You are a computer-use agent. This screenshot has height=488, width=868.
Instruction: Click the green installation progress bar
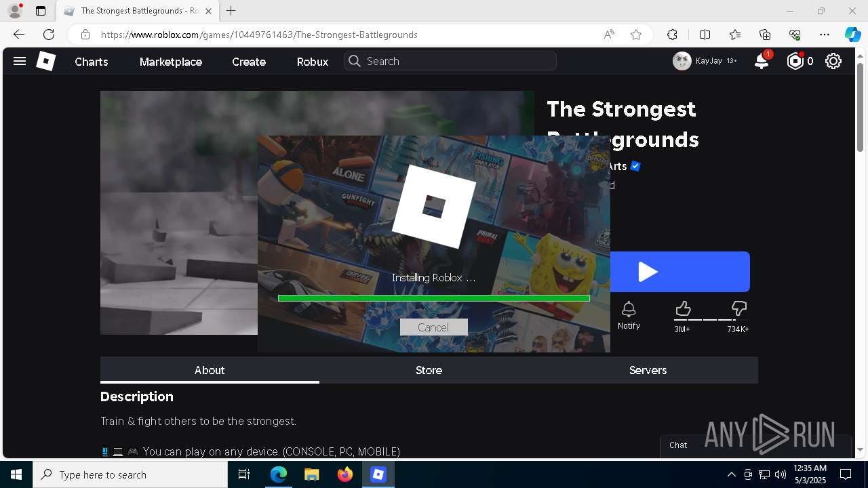pyautogui.click(x=434, y=298)
